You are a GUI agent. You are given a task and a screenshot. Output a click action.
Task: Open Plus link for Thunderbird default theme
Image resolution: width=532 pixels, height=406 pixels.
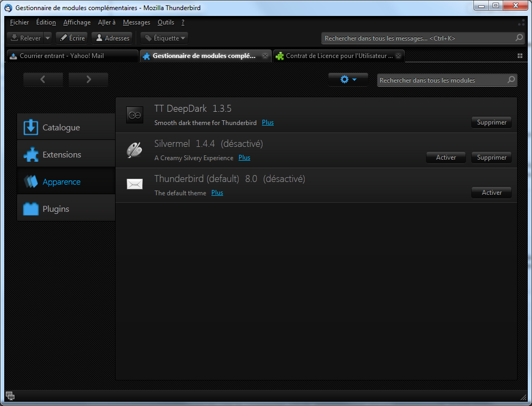217,193
